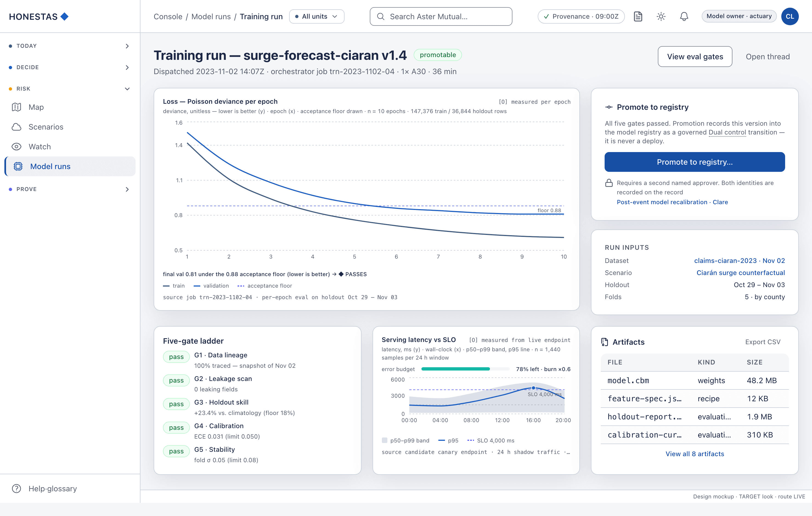Open the Ciarán surge counterfactual scenario link
The height and width of the screenshot is (516, 812).
[740, 273]
